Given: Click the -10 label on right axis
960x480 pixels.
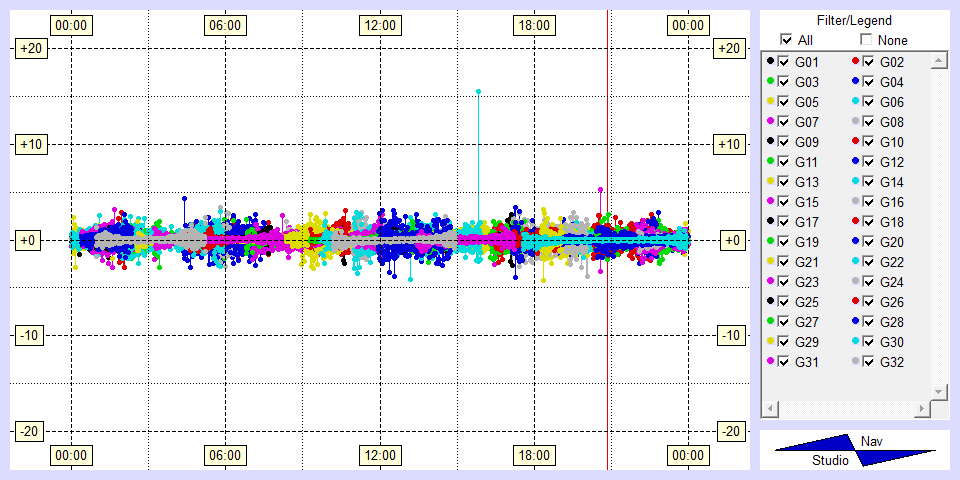Looking at the screenshot, I should click(730, 335).
